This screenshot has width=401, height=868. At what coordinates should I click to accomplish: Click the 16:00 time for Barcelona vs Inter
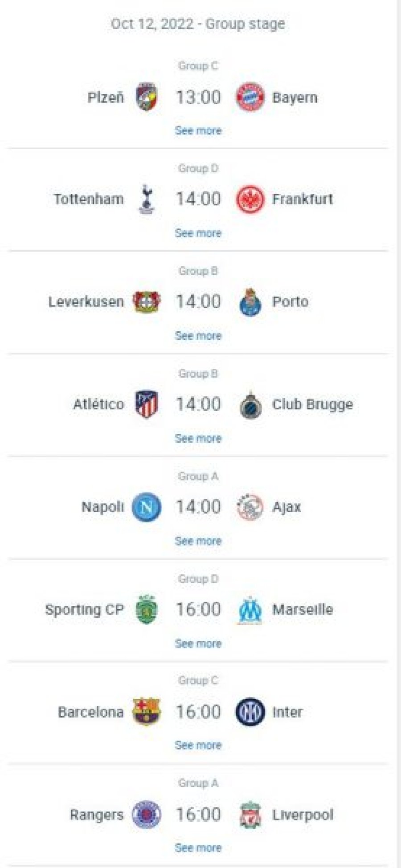pyautogui.click(x=198, y=712)
